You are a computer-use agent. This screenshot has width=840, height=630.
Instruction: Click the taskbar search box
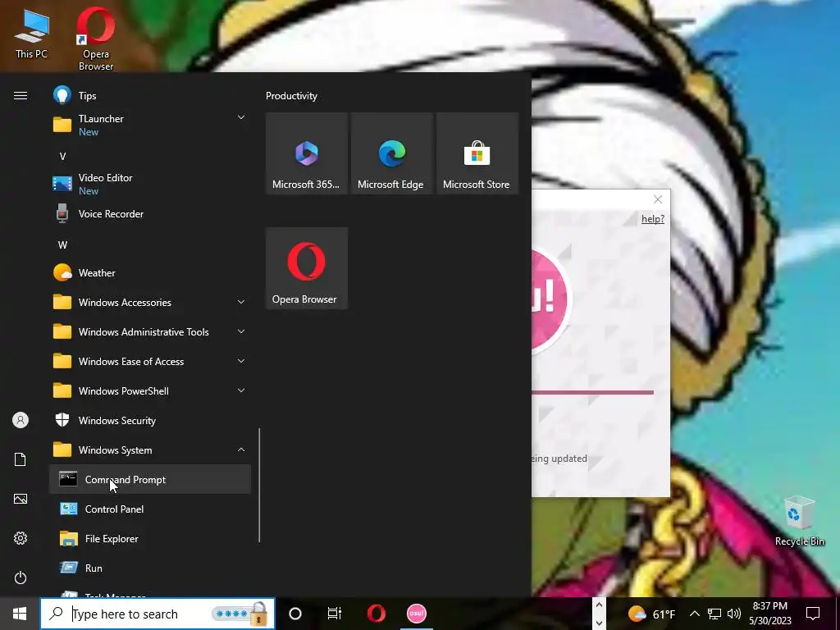157,614
